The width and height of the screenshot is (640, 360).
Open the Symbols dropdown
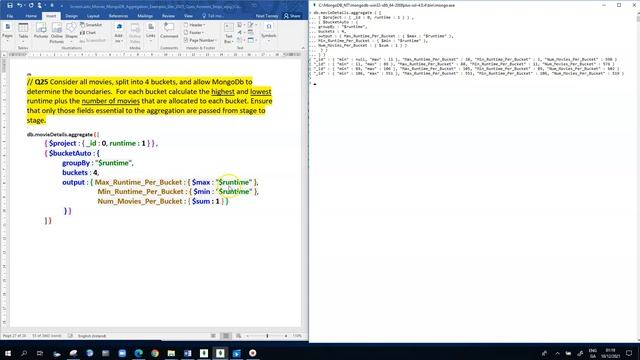coord(269,31)
